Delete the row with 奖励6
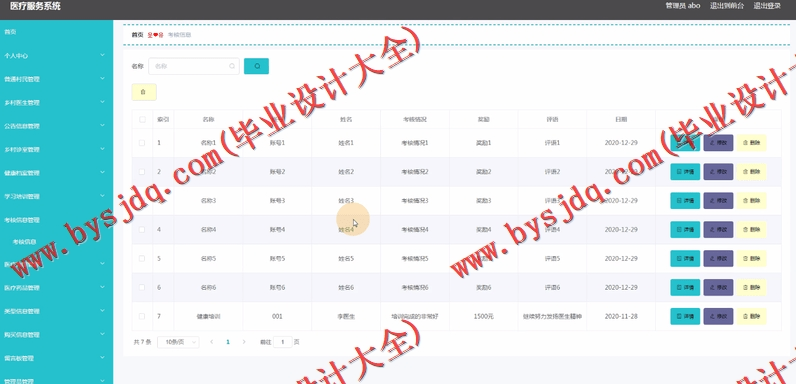Viewport: 796px width, 384px height. pyautogui.click(x=751, y=287)
